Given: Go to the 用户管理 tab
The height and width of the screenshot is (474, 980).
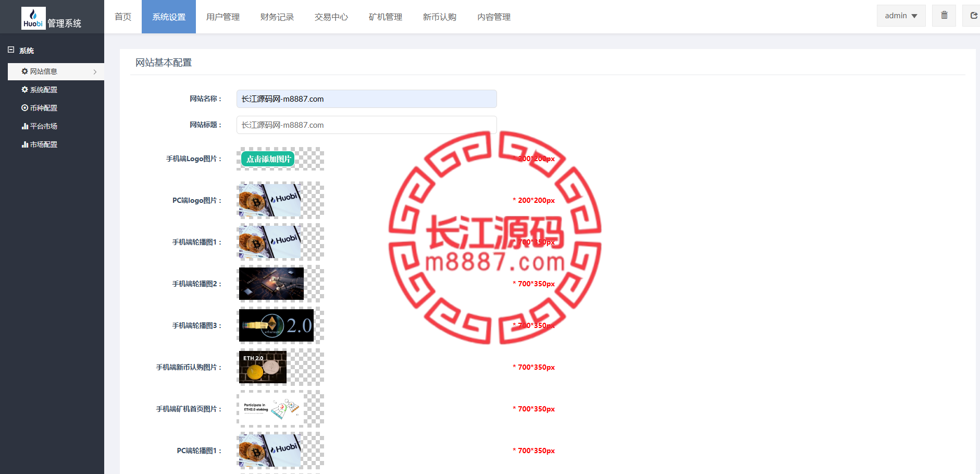Looking at the screenshot, I should (x=223, y=17).
